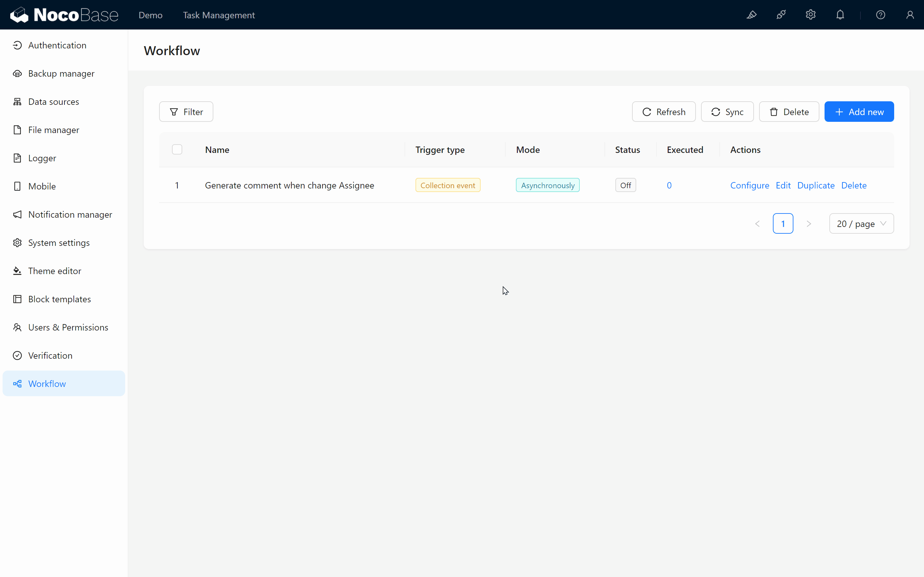Click the plugin manager rocket icon

[x=781, y=15]
